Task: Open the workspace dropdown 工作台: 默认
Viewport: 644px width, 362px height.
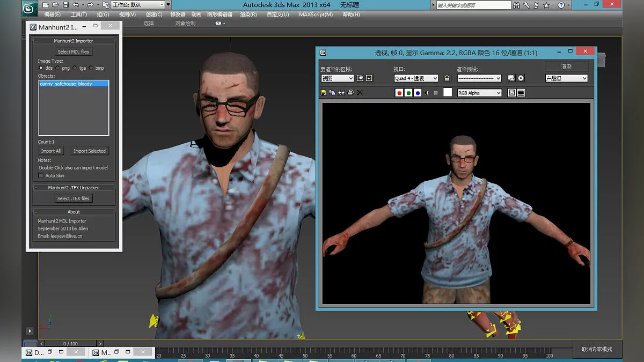Action: [x=138, y=5]
